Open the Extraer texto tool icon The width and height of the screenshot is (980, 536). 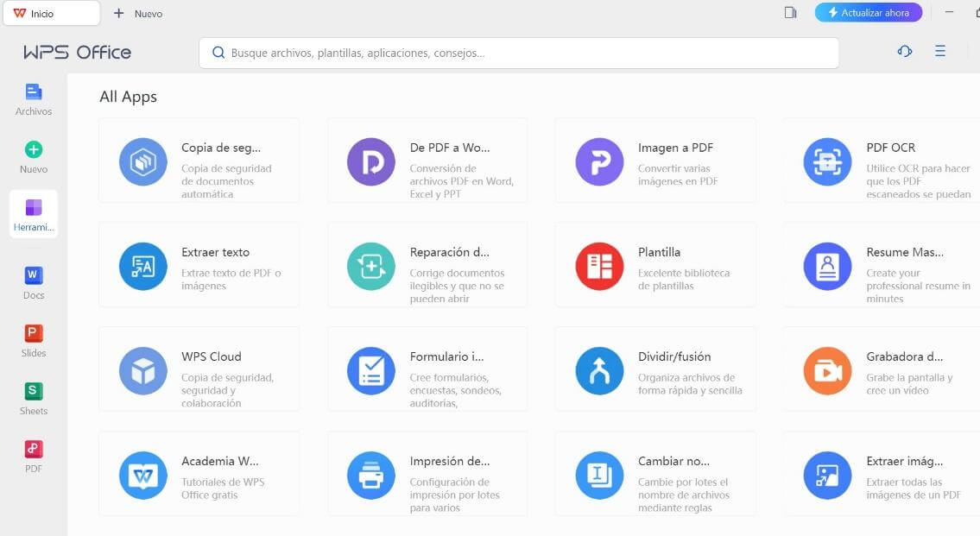coord(143,267)
